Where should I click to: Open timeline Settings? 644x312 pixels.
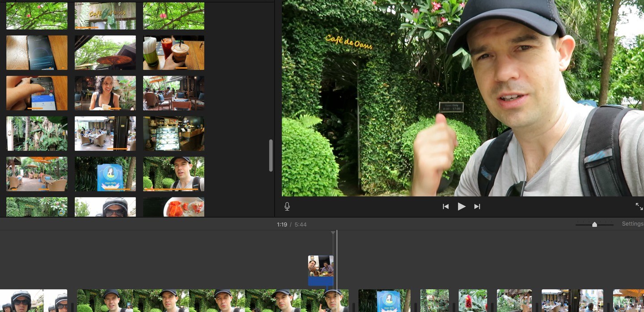632,224
